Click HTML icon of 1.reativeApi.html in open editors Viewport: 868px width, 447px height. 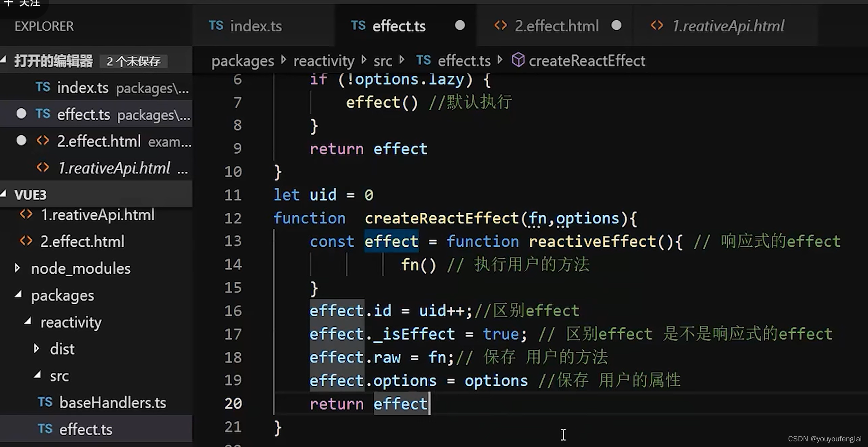43,167
